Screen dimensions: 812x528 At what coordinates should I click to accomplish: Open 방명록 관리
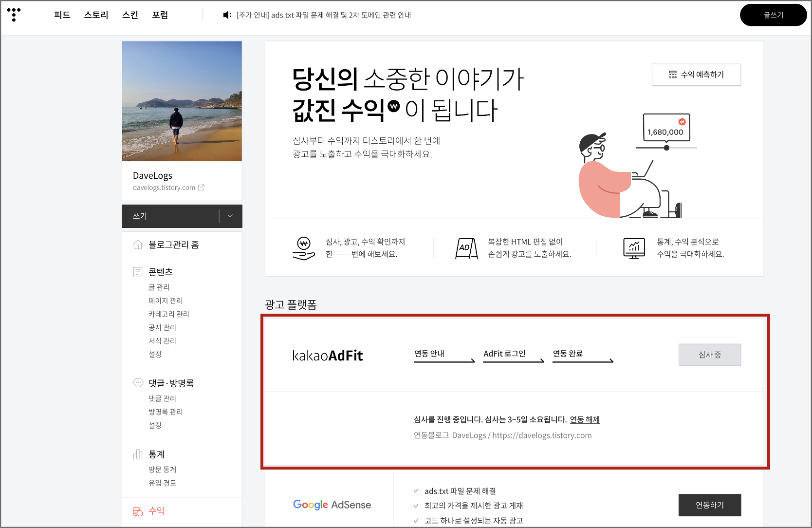[x=166, y=412]
